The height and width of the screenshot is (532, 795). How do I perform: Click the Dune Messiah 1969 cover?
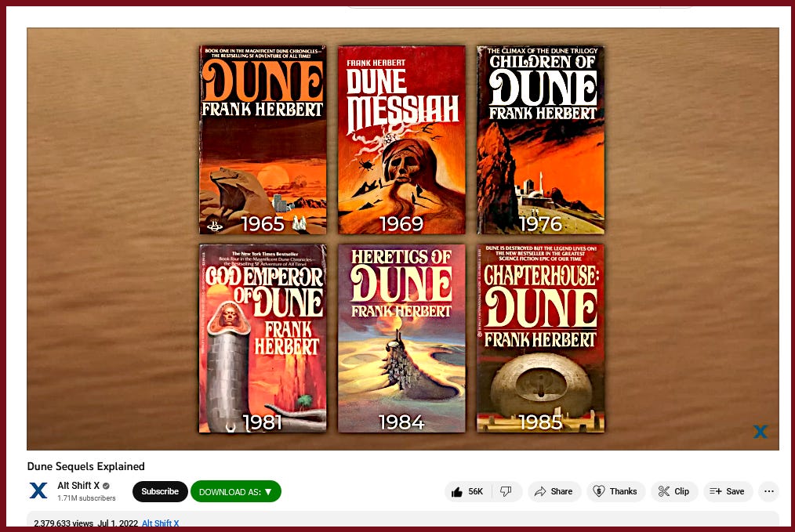(x=401, y=139)
